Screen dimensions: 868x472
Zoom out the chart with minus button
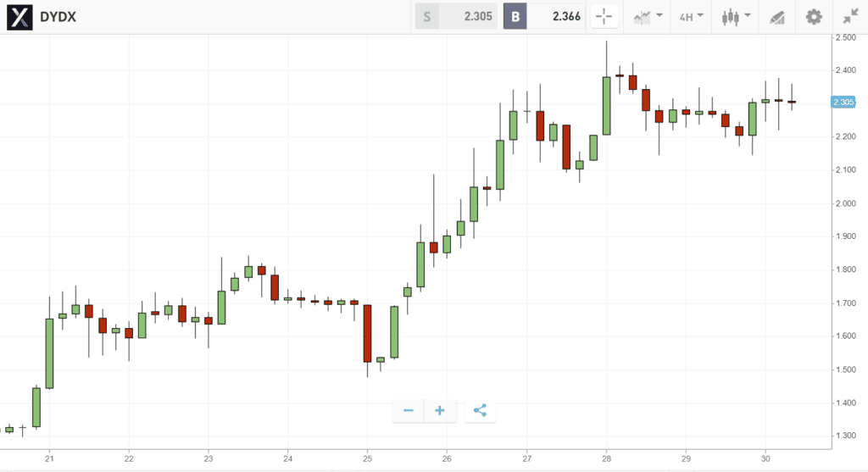409,411
